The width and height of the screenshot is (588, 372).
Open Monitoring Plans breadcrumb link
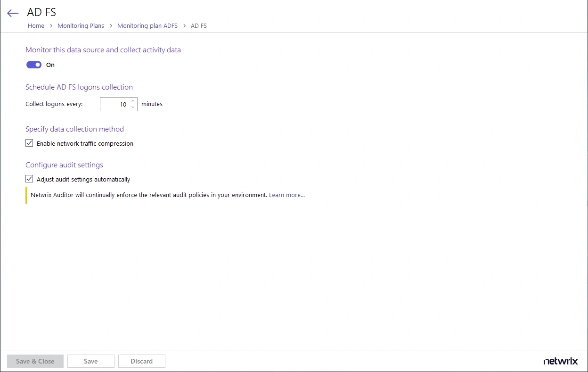(81, 26)
